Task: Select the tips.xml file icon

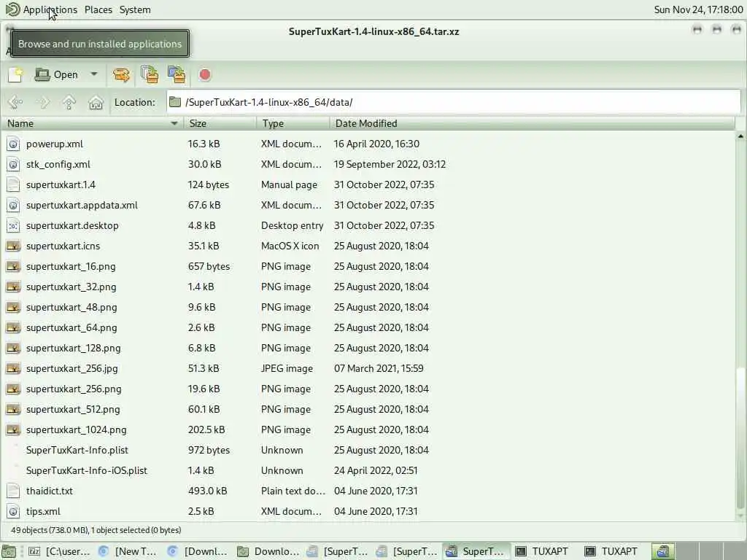Action: coord(13,511)
